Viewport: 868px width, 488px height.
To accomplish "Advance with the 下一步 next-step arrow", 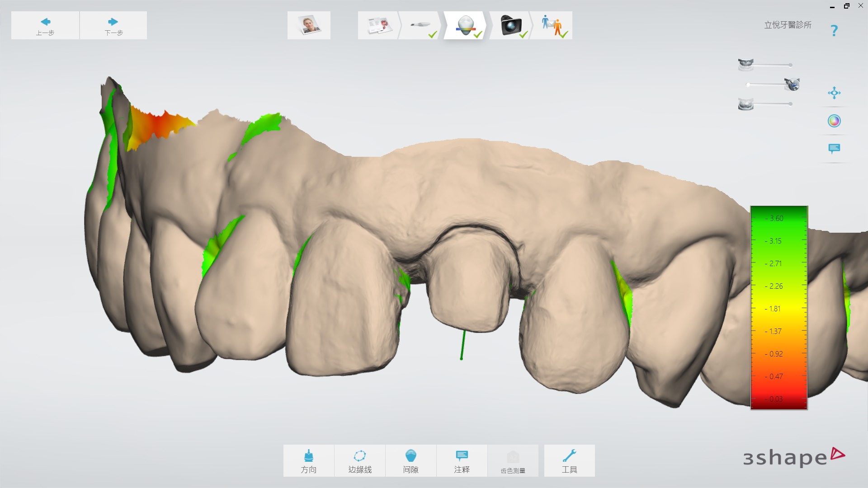I will pyautogui.click(x=113, y=26).
